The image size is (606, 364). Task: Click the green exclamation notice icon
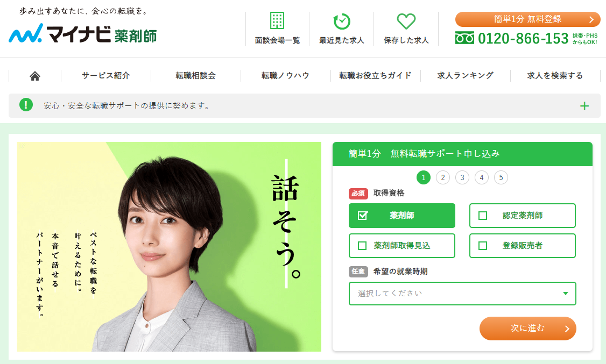(26, 105)
